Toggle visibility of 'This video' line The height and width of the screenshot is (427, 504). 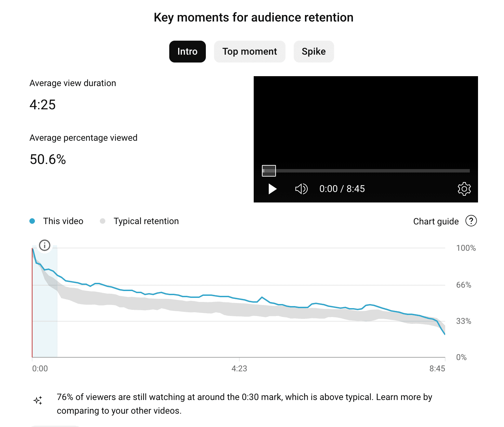pyautogui.click(x=63, y=221)
